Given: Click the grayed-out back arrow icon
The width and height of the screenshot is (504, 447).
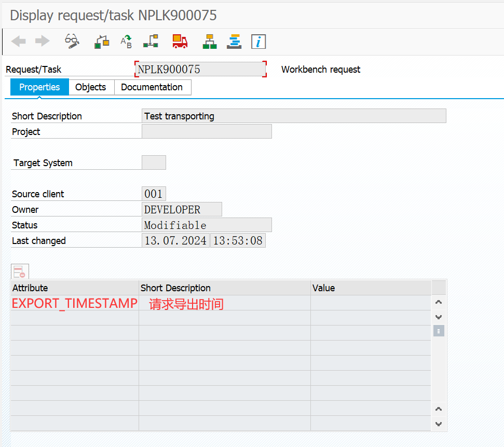Looking at the screenshot, I should pos(19,42).
